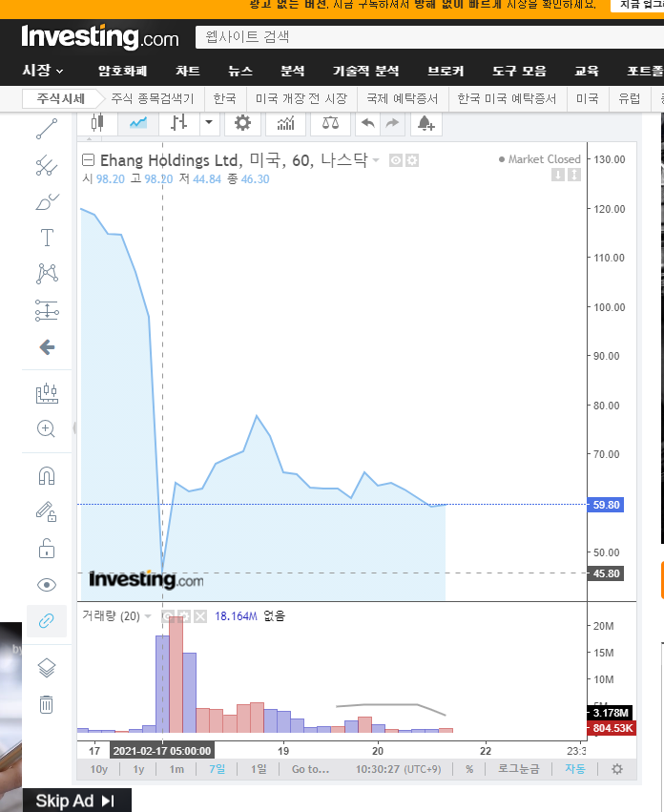The width and height of the screenshot is (664, 812).
Task: Click the 10:30:27 (UTC+9) timezone selector
Action: [398, 769]
